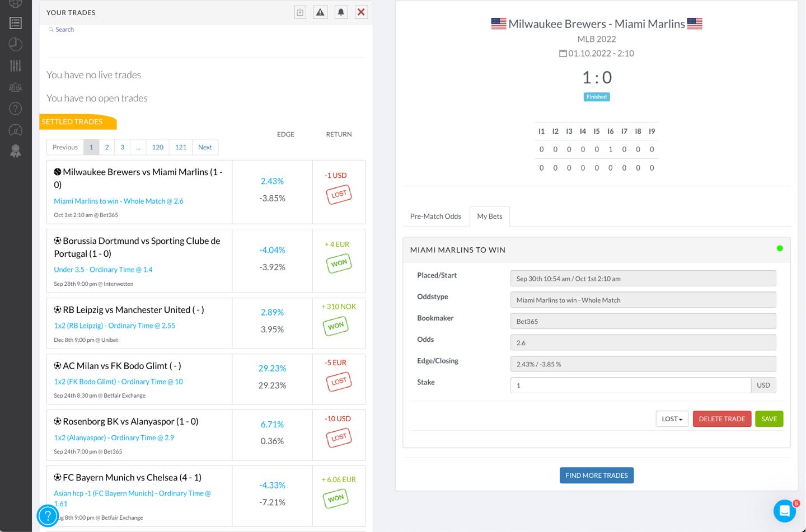Open the chat messenger bubble

click(784, 511)
